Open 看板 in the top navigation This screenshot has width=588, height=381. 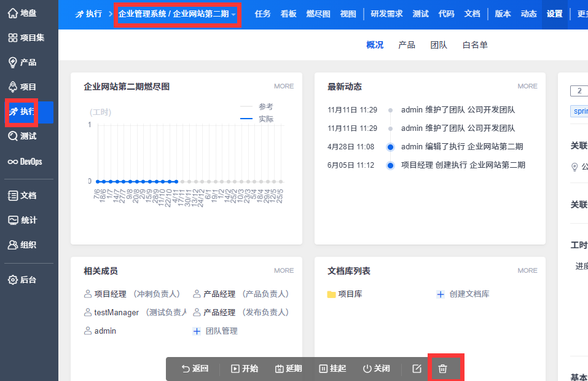(288, 14)
